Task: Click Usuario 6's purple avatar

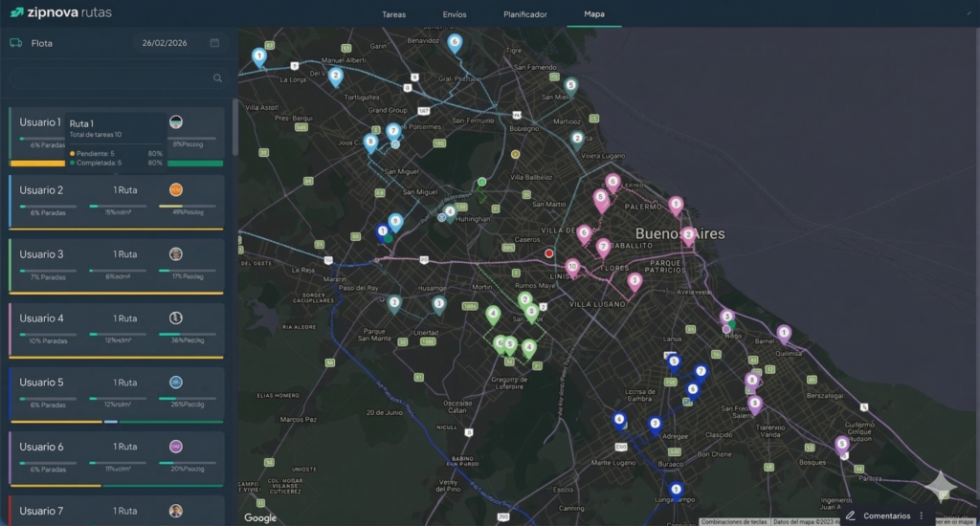Action: tap(176, 447)
